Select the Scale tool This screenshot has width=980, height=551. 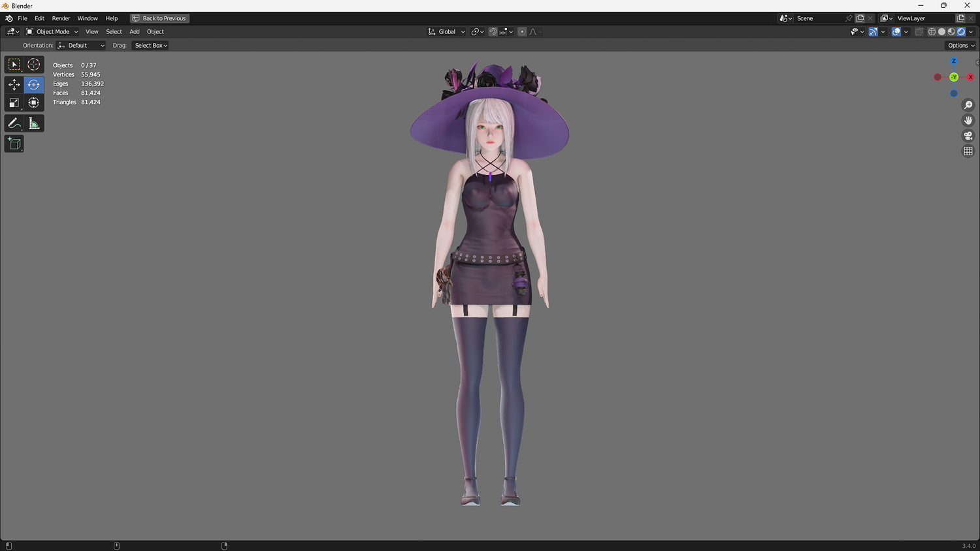coord(14,102)
